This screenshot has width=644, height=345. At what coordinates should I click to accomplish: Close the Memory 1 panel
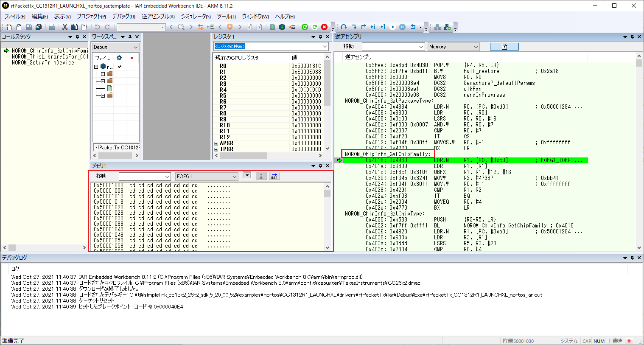(328, 165)
